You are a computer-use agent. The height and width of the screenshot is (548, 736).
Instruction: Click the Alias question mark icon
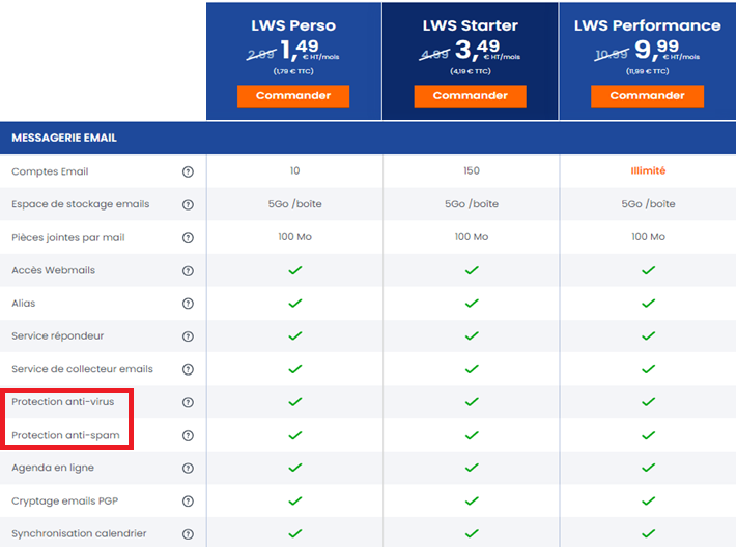pyautogui.click(x=188, y=303)
